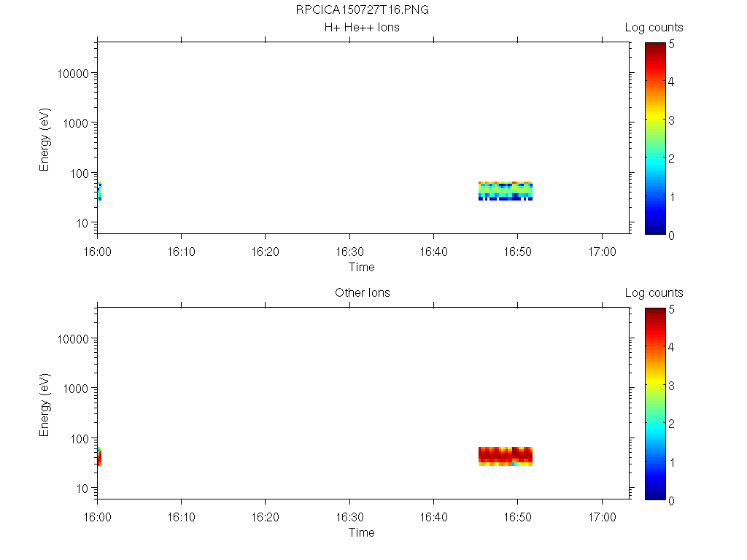Viewport: 747px width, 560px height.
Task: Click the 16:10 time tick under Other Ions plot
Action: pos(181,517)
